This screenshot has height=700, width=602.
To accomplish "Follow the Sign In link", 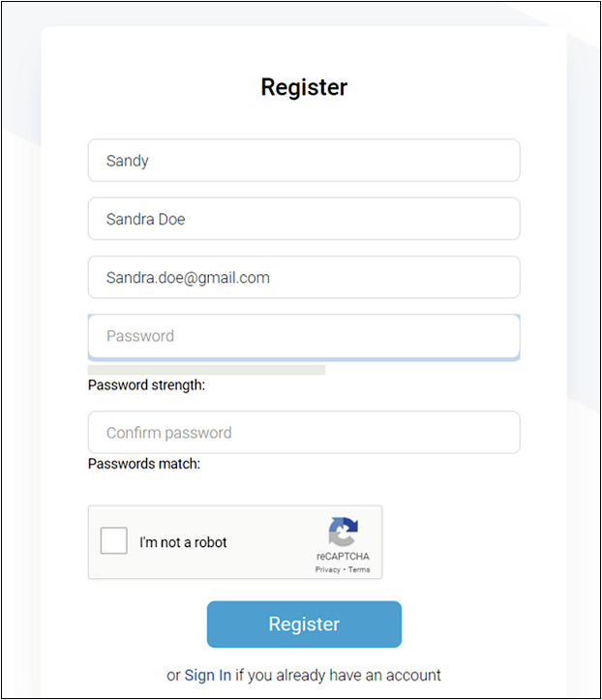I will pos(207,675).
